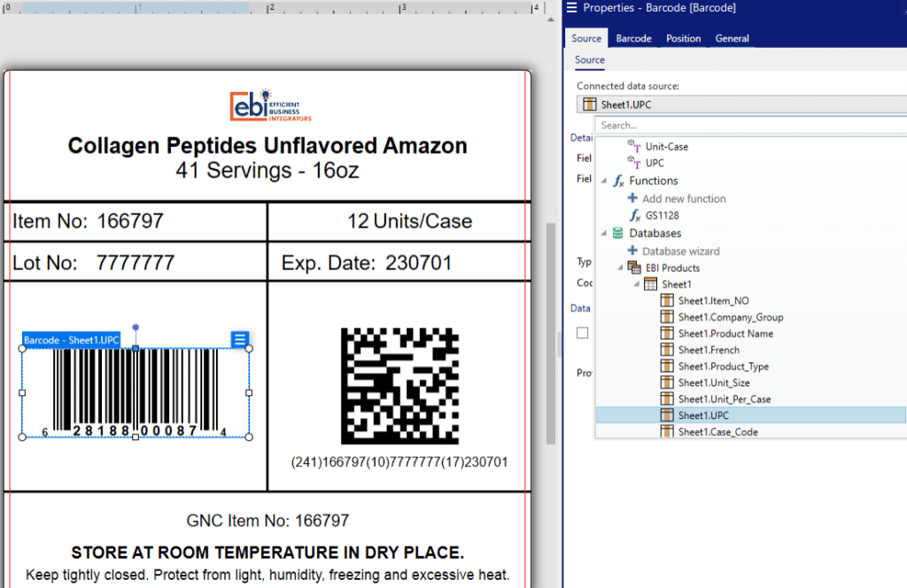Click the Search field in data source list

751,126
